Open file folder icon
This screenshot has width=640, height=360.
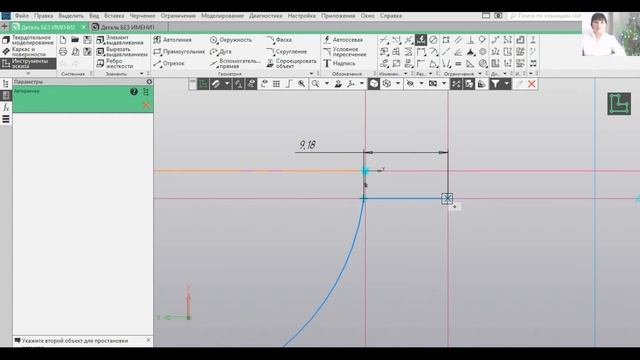75,40
